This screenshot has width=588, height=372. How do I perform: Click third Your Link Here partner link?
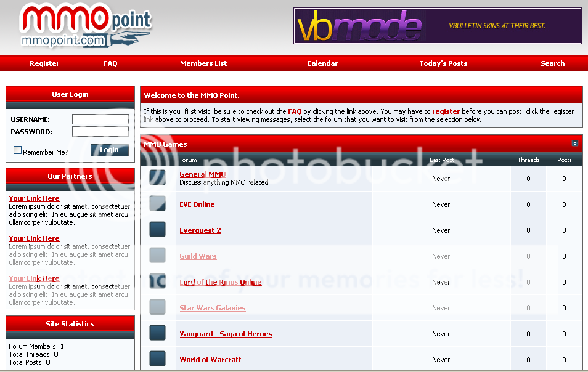(34, 279)
